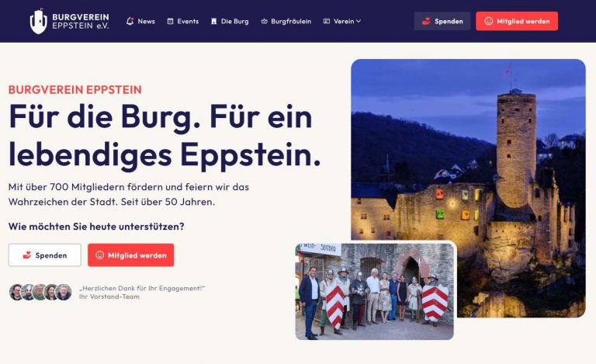The height and width of the screenshot is (364, 596).
Task: Click the smiley icon in header Mitglied werden
Action: pos(488,21)
